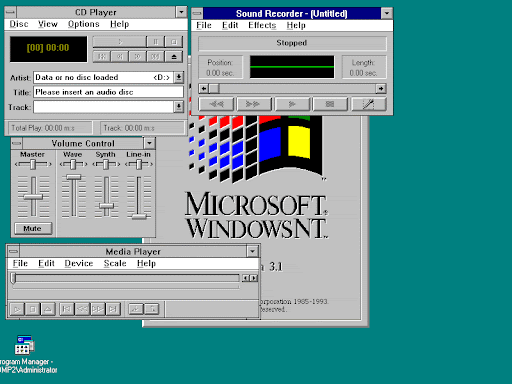Click the Media Player eject button
The image size is (512, 384).
point(48,309)
